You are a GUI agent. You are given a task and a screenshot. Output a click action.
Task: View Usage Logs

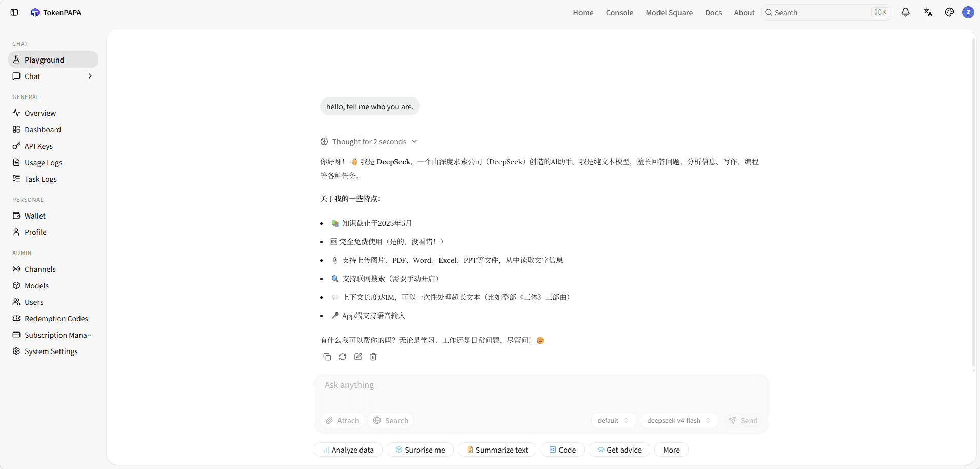point(53,162)
